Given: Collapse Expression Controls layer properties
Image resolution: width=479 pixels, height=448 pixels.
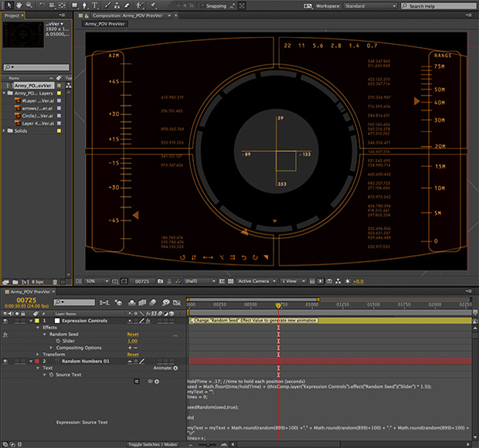Looking at the screenshot, I should point(31,321).
